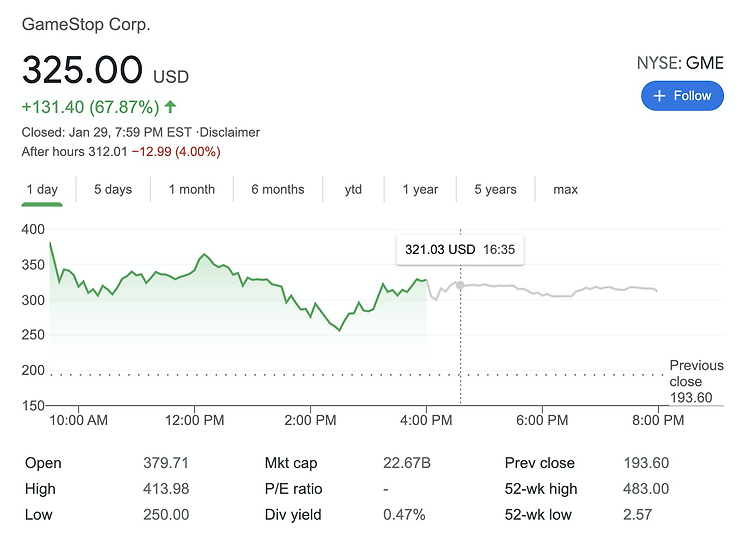Click the Closed: Jan 29, 7:59 PM EST text
The height and width of the screenshot is (538, 750).
click(107, 132)
